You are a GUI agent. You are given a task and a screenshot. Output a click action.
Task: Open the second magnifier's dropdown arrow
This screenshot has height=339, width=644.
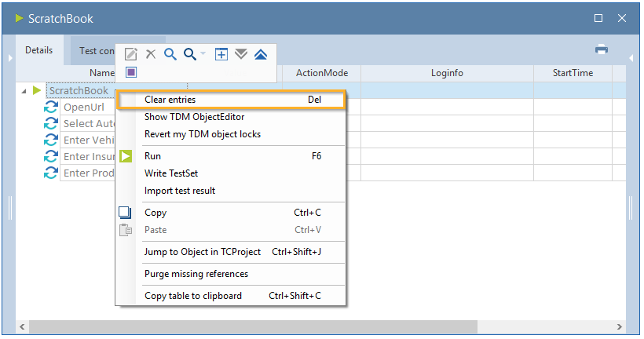[203, 54]
